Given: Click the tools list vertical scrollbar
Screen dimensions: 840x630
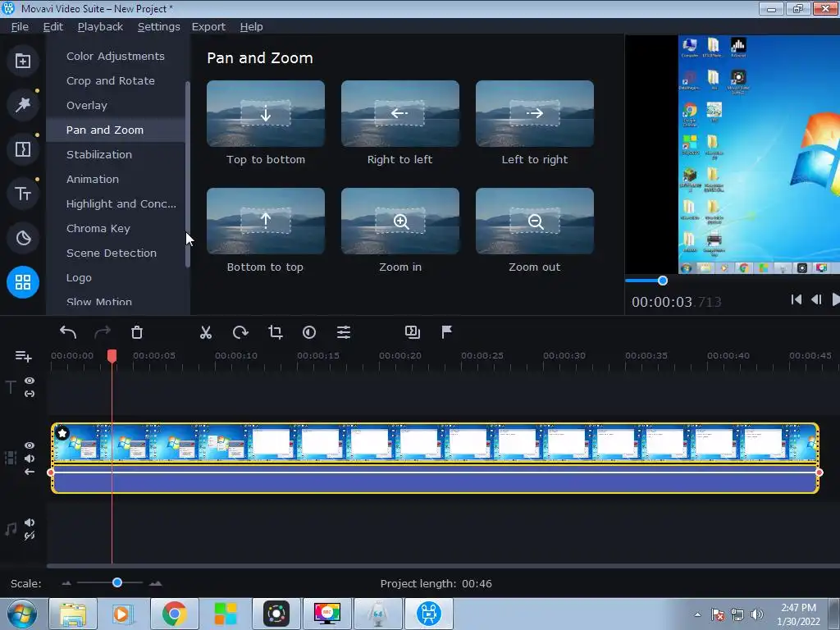Looking at the screenshot, I should 188,174.
